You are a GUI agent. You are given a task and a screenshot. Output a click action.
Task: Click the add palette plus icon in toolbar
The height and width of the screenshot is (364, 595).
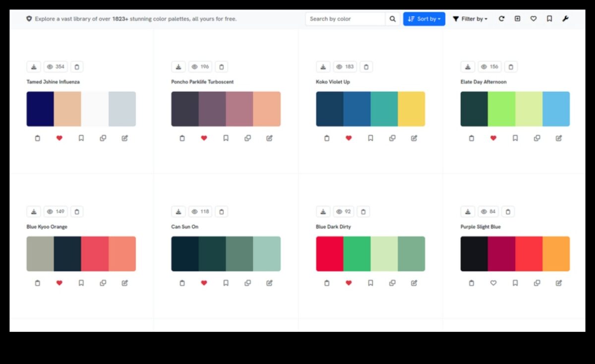(x=517, y=19)
